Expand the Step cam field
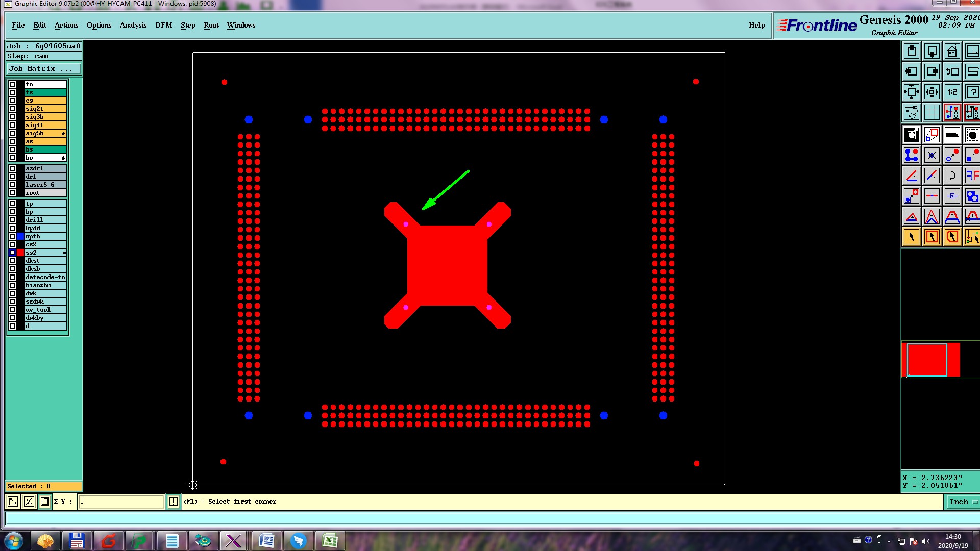Screen dimensions: 980x551 [43, 56]
